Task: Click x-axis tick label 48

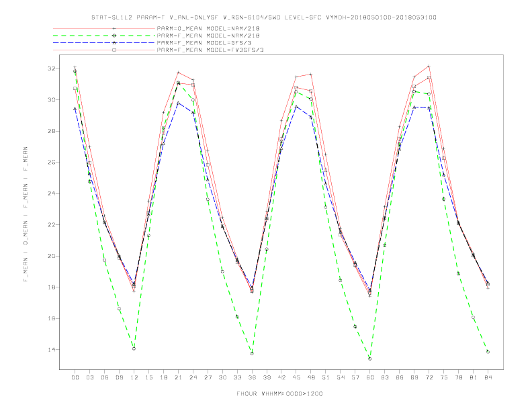Action: 311,377
